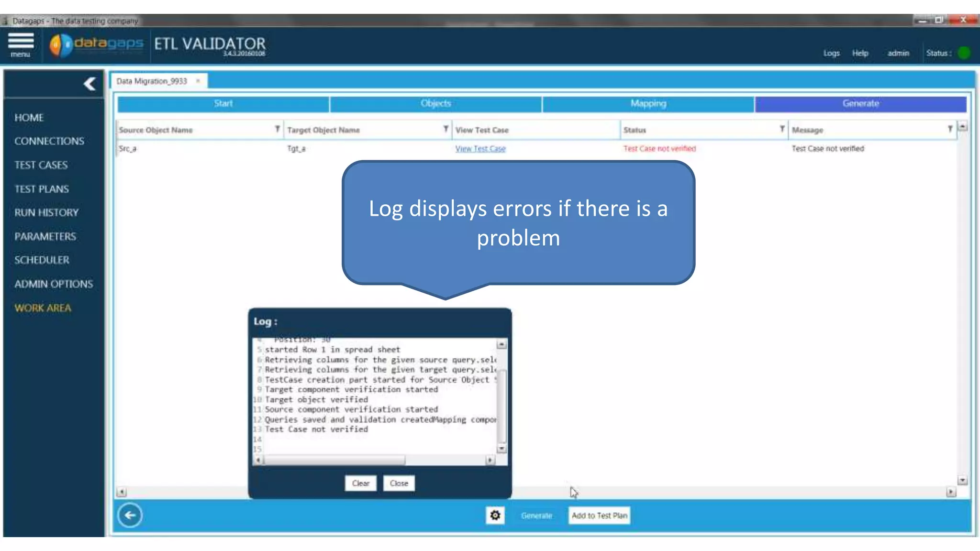This screenshot has height=551, width=980.
Task: Click the green Status indicator
Action: click(x=965, y=53)
